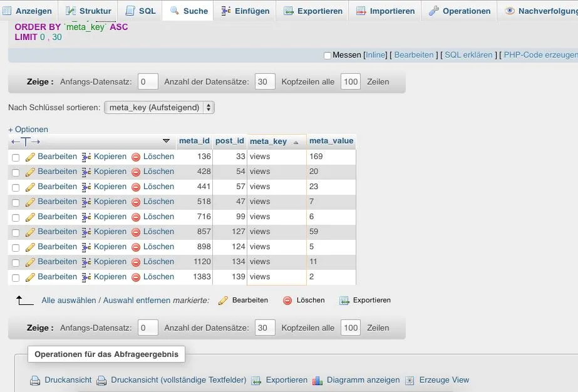Viewport: 578px width, 392px height.
Task: Click the top Zeige button
Action: pos(40,82)
